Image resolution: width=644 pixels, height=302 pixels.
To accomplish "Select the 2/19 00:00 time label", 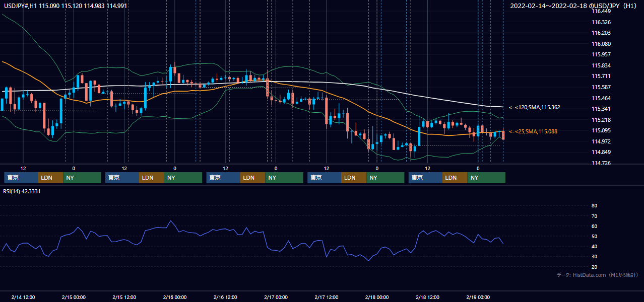I will [478, 297].
